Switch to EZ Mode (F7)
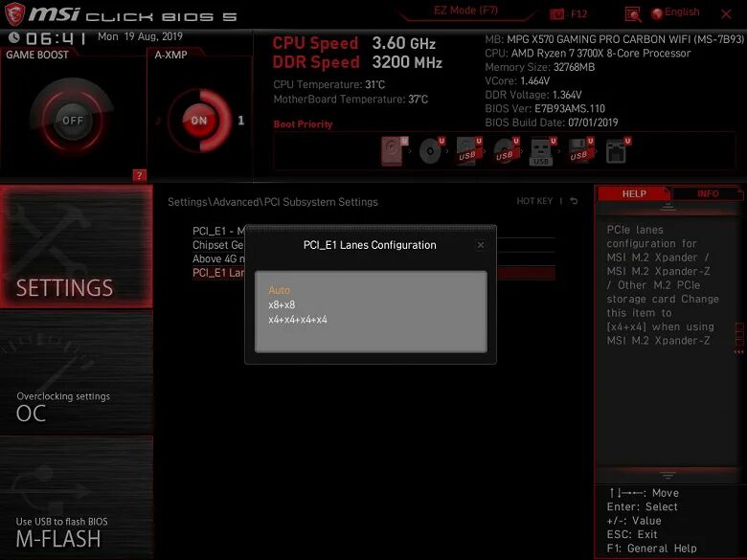This screenshot has height=560, width=747. tap(465, 11)
